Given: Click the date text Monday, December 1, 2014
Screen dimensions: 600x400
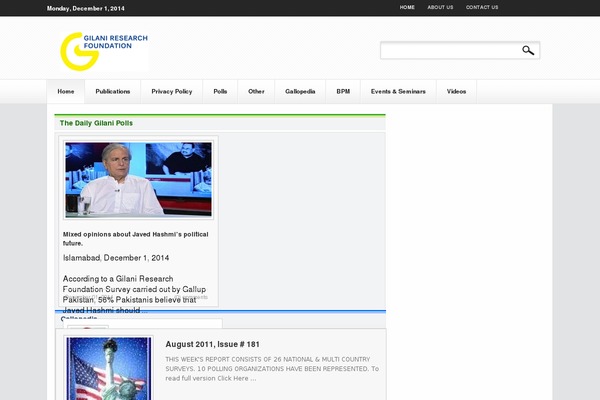Looking at the screenshot, I should coord(86,8).
